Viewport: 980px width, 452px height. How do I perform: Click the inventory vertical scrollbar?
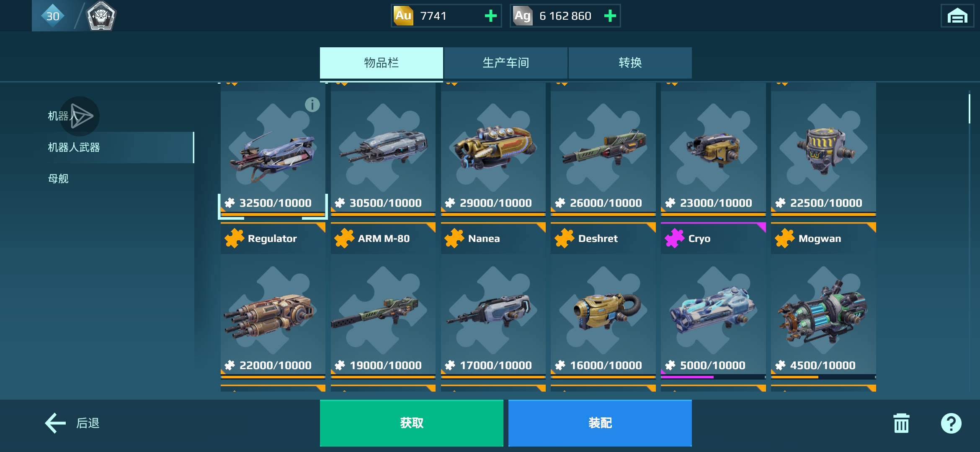click(969, 241)
